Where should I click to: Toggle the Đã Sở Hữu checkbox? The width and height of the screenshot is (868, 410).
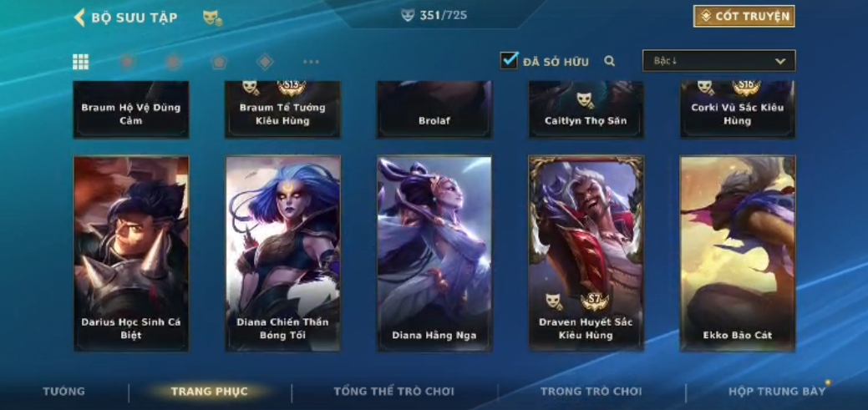click(510, 60)
